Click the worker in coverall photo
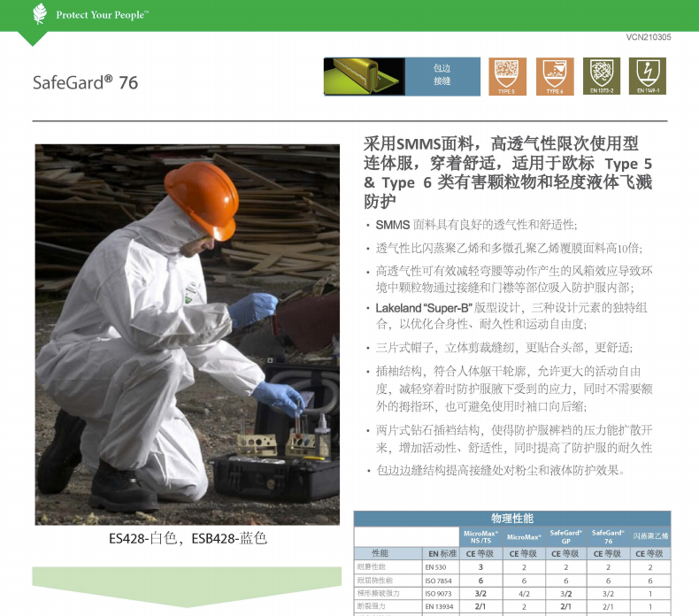 [x=187, y=335]
